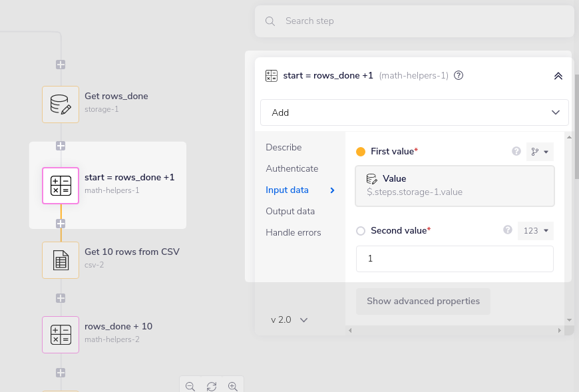Image resolution: width=579 pixels, height=392 pixels.
Task: Collapse the step panel with the chevron toggle
Action: coord(558,75)
